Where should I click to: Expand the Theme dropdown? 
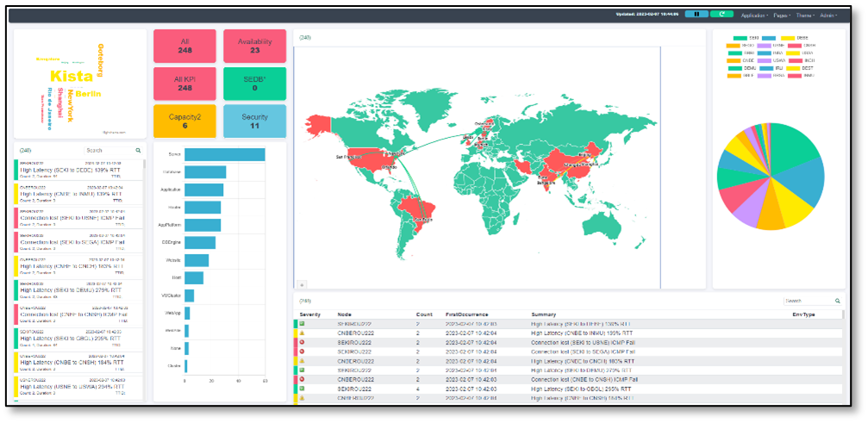pyautogui.click(x=805, y=16)
